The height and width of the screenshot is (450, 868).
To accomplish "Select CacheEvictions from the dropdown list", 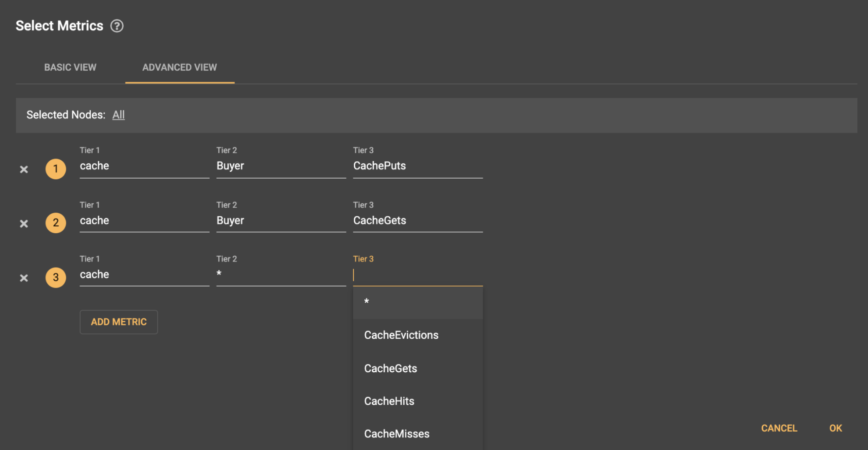I will pos(418,335).
